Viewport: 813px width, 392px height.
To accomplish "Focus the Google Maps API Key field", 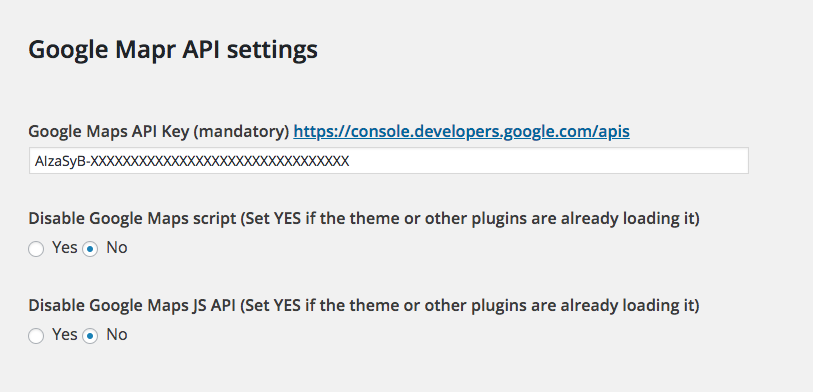I will coord(389,161).
